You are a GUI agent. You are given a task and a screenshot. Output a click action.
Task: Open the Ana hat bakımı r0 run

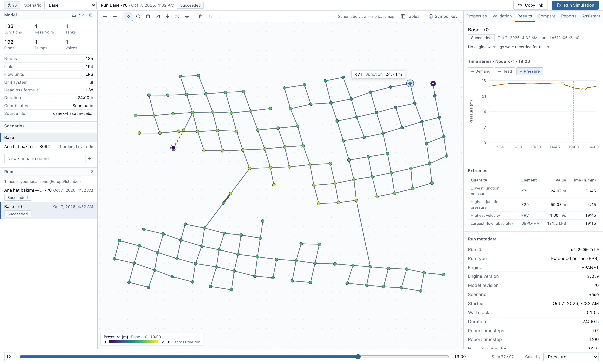49,194
